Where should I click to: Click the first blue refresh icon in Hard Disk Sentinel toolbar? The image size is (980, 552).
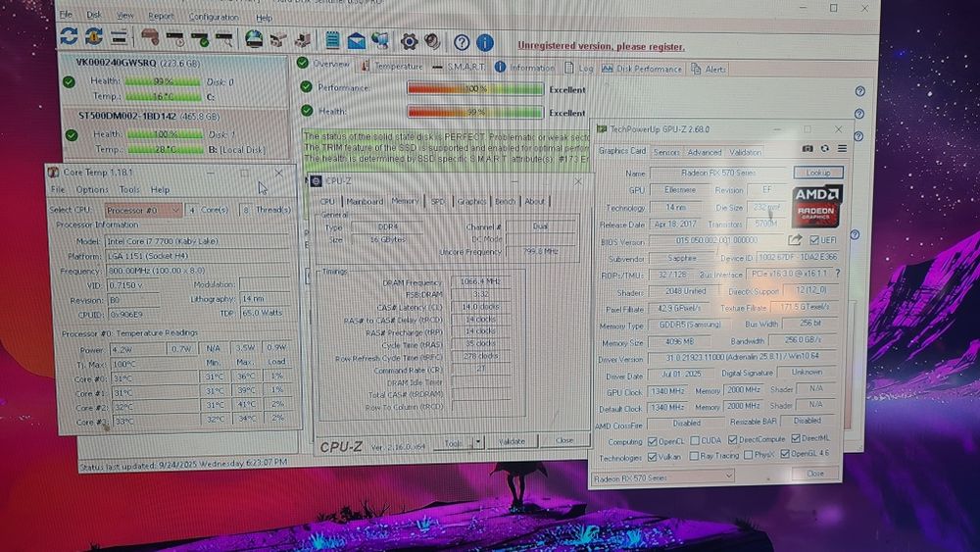pyautogui.click(x=69, y=36)
